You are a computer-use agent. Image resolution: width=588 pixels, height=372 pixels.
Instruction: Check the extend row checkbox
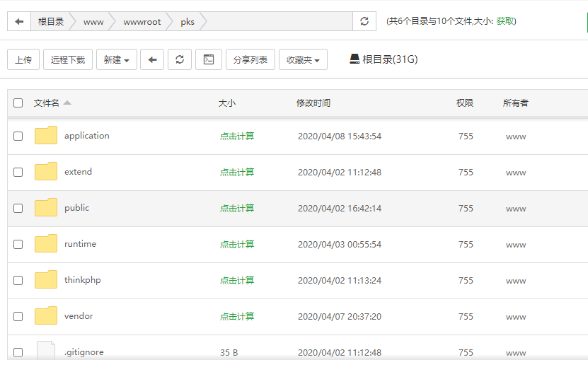click(18, 172)
